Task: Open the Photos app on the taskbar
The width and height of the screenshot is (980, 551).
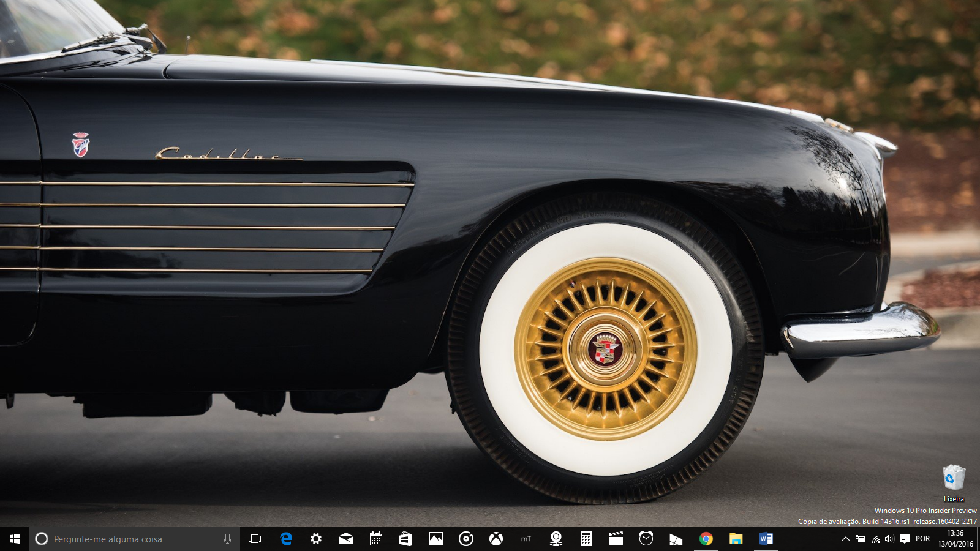Action: click(x=435, y=539)
